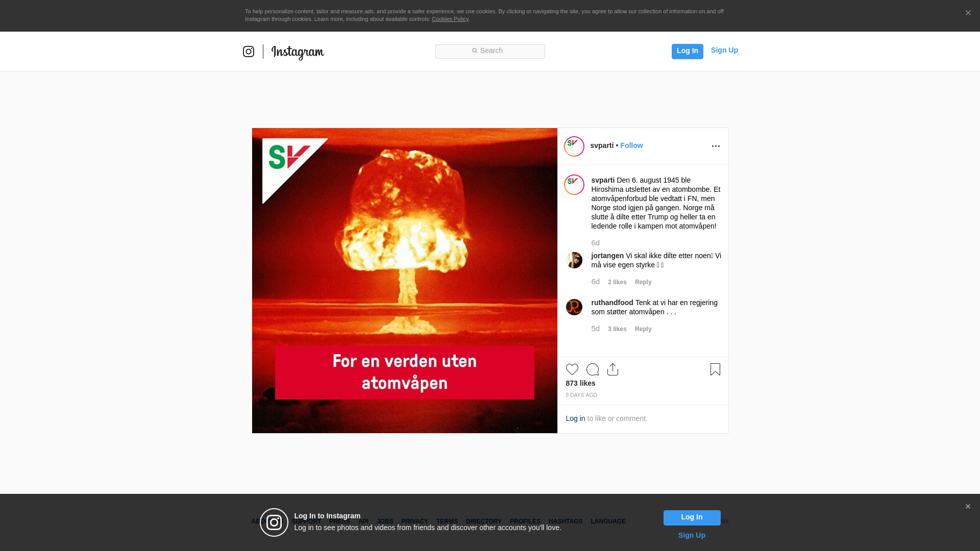Viewport: 980px width, 551px height.
Task: Save the post with the bookmark icon
Action: point(715,369)
